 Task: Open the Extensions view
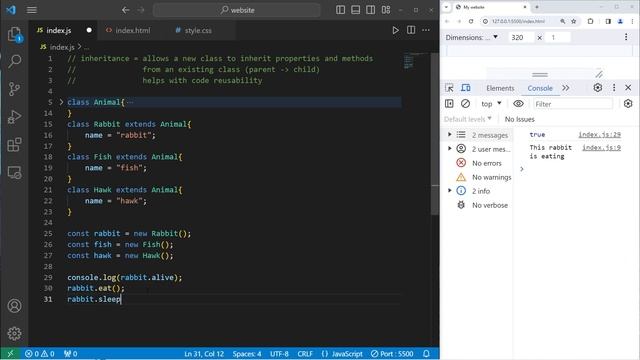click(x=15, y=144)
